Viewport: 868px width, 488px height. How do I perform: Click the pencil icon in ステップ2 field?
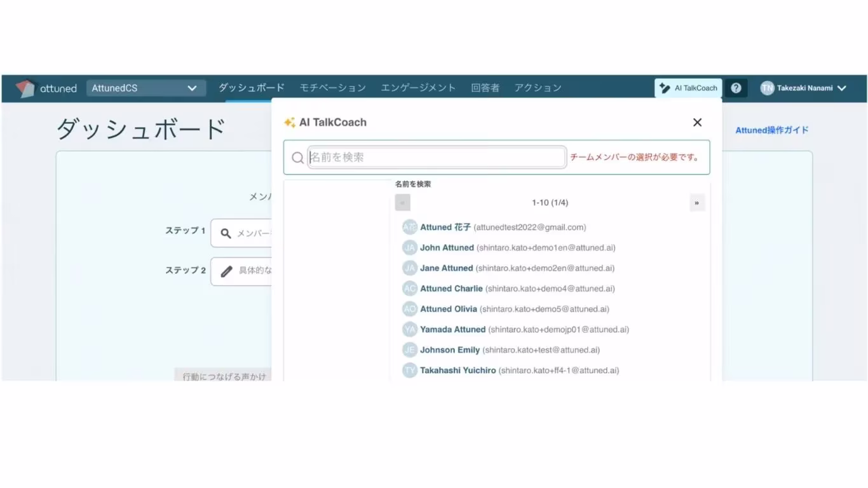click(x=226, y=271)
